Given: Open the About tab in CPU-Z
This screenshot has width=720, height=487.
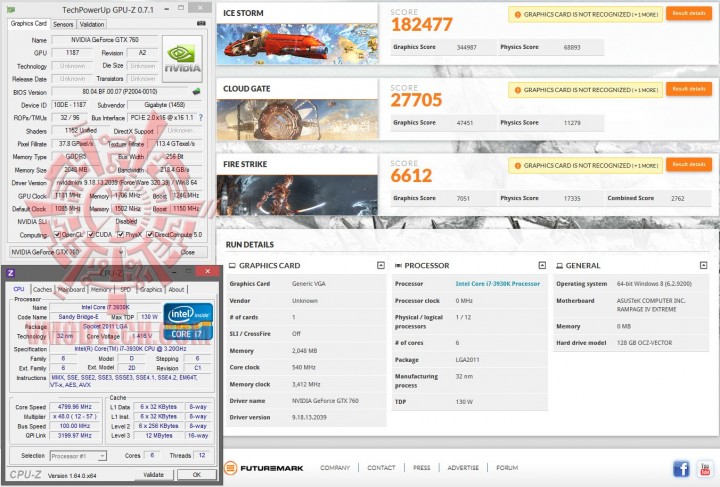Looking at the screenshot, I should click(176, 290).
